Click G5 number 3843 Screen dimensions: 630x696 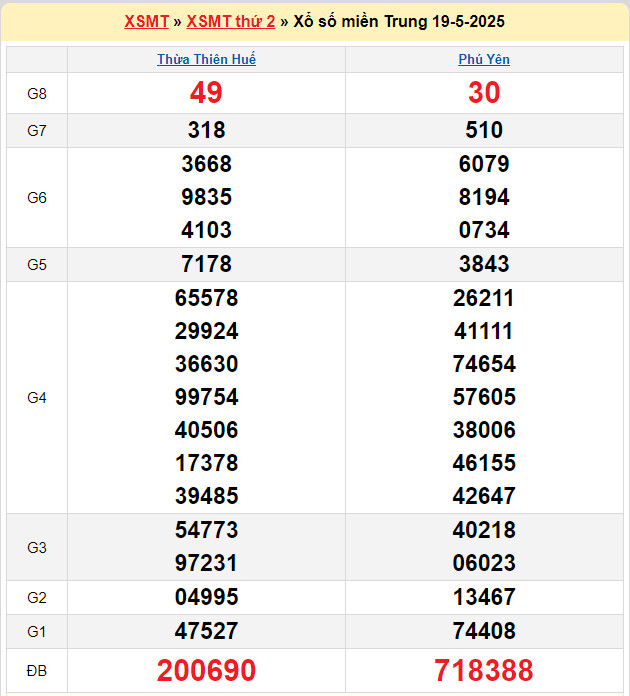click(x=484, y=264)
